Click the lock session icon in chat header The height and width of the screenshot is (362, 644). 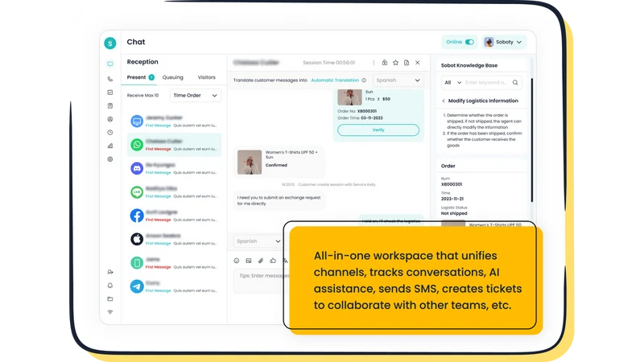[385, 63]
